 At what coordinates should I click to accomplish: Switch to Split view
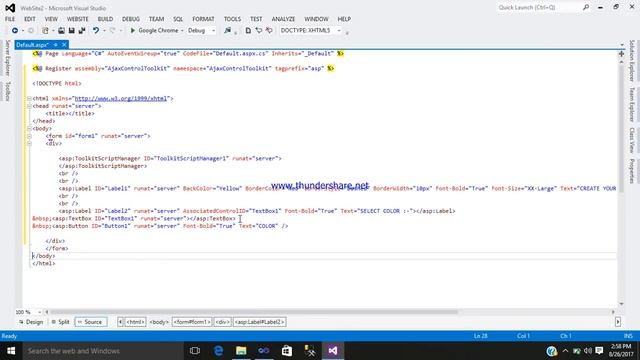[x=60, y=322]
